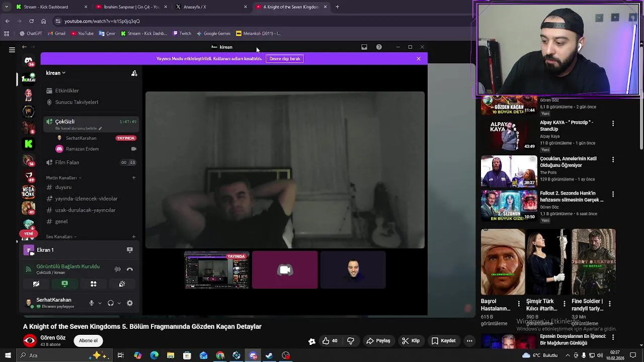Viewport: 644px width, 362px height.
Task: Expand the kirean server dropdown menu
Action: (55, 73)
